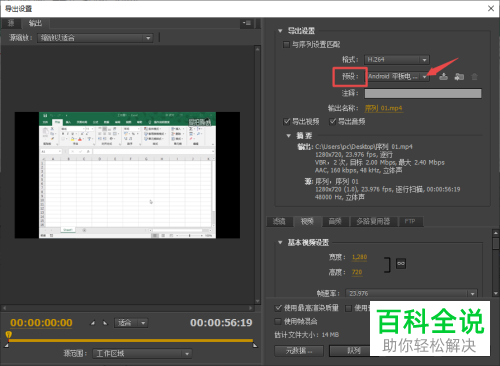Click the in point triangle marker below timeline
The width and height of the screenshot is (500, 366).
pyautogui.click(x=6, y=345)
